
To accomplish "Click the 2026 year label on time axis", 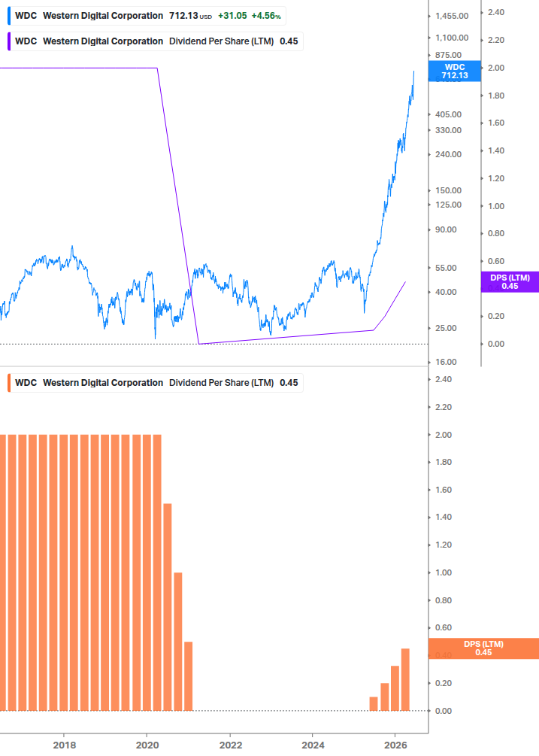I will click(396, 745).
